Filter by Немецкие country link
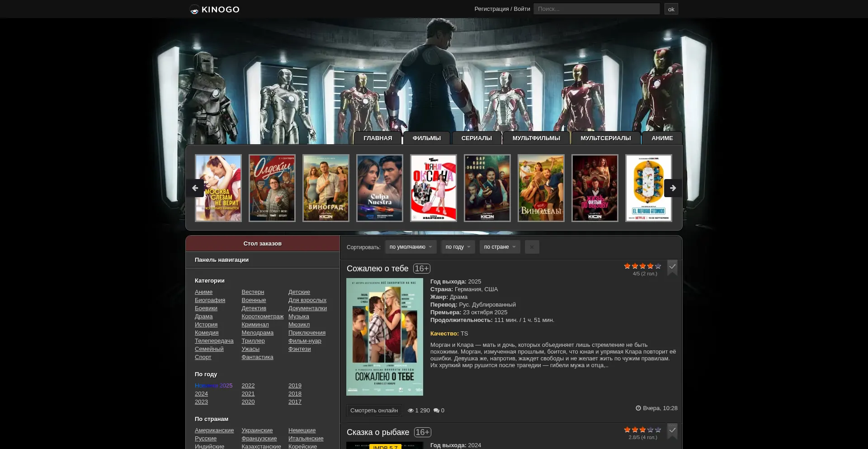This screenshot has height=449, width=868. [x=302, y=430]
